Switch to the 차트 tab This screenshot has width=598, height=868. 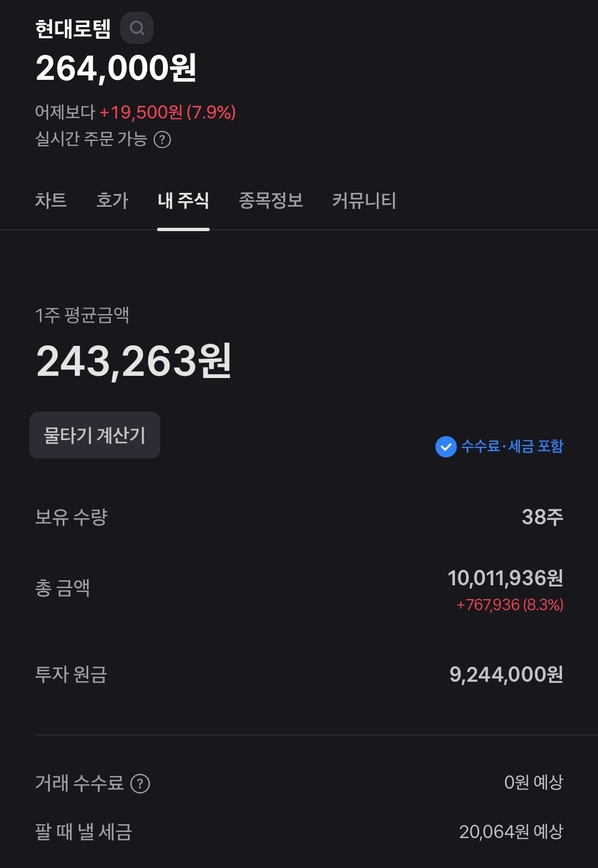51,201
